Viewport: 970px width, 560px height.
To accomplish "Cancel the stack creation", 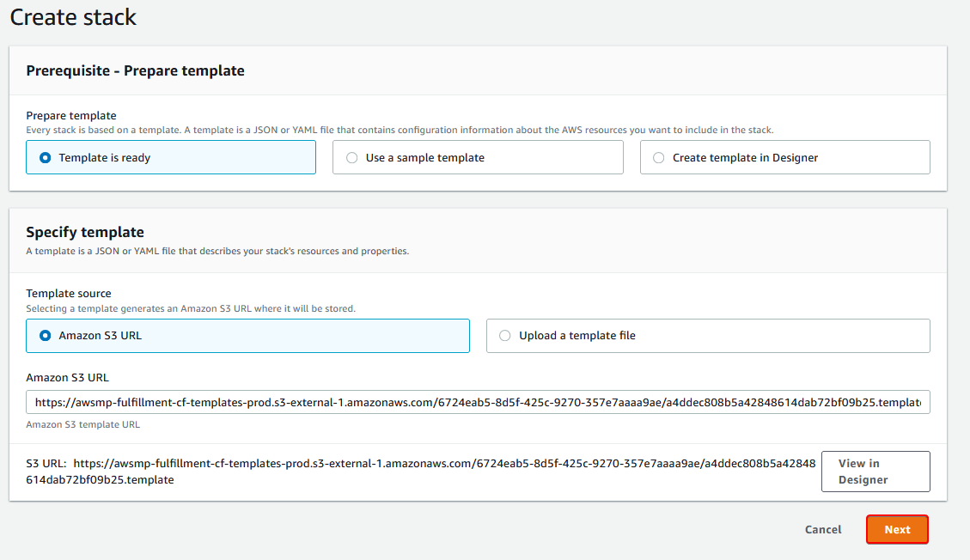I will click(x=822, y=530).
